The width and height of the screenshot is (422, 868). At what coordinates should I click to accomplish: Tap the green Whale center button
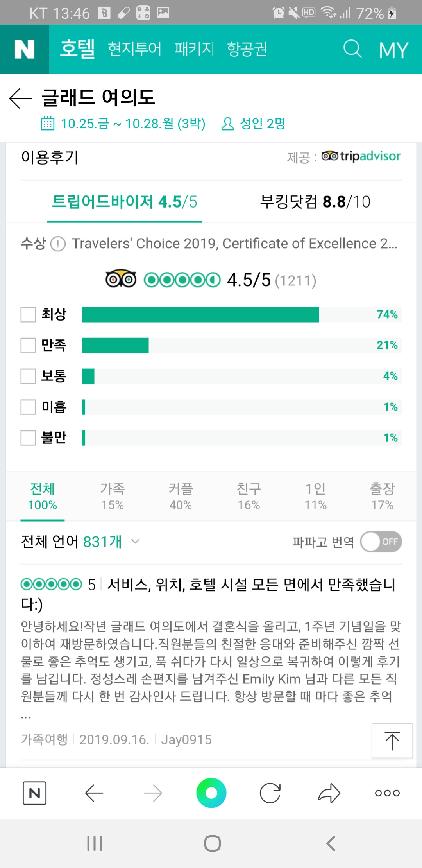(211, 793)
